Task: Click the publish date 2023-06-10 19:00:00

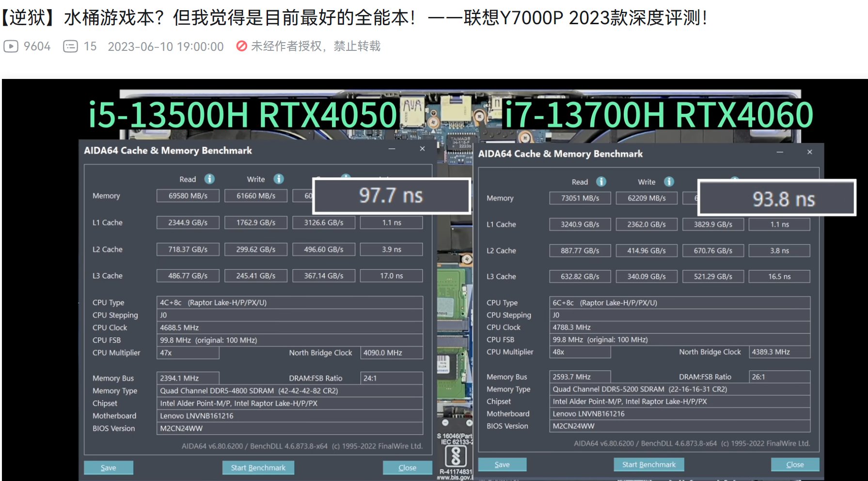Action: [166, 47]
